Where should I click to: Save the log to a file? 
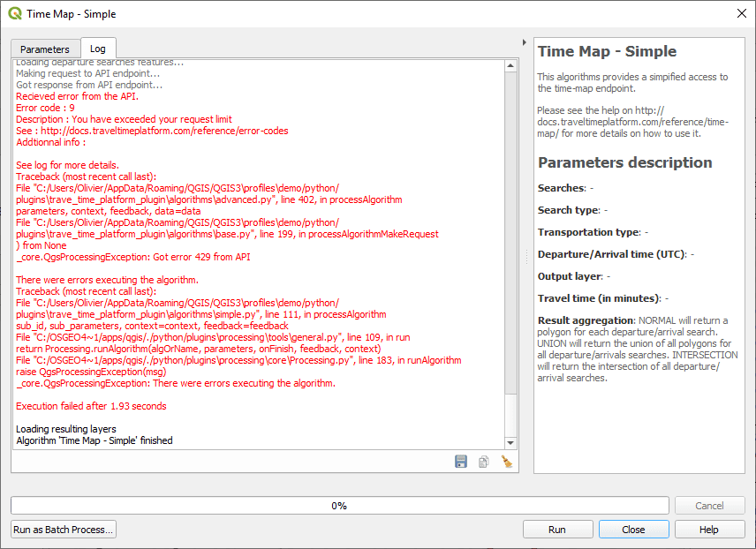tap(460, 461)
